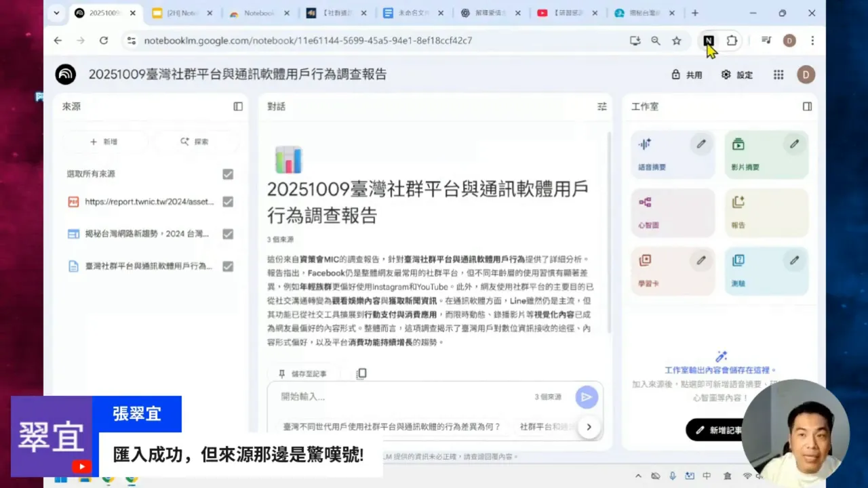Click the 探索 discover sources button

[195, 142]
